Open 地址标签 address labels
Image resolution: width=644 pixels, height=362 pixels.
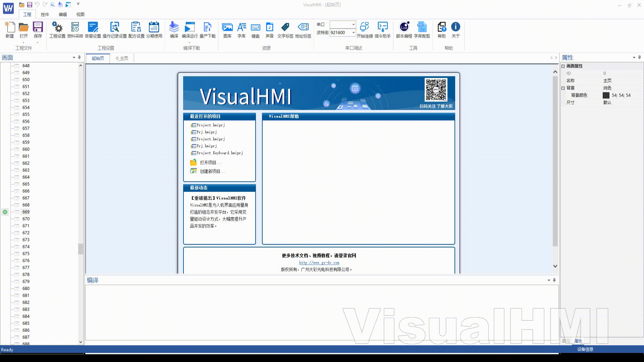(x=303, y=30)
